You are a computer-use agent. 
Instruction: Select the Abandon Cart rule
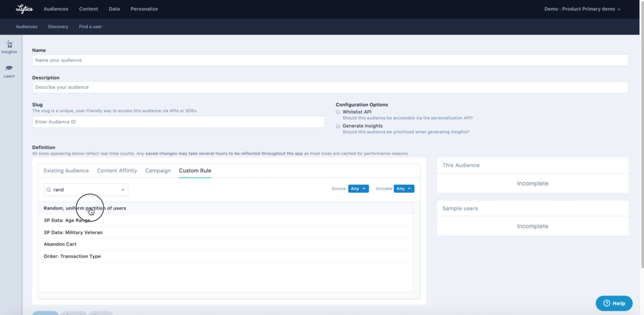(60, 244)
